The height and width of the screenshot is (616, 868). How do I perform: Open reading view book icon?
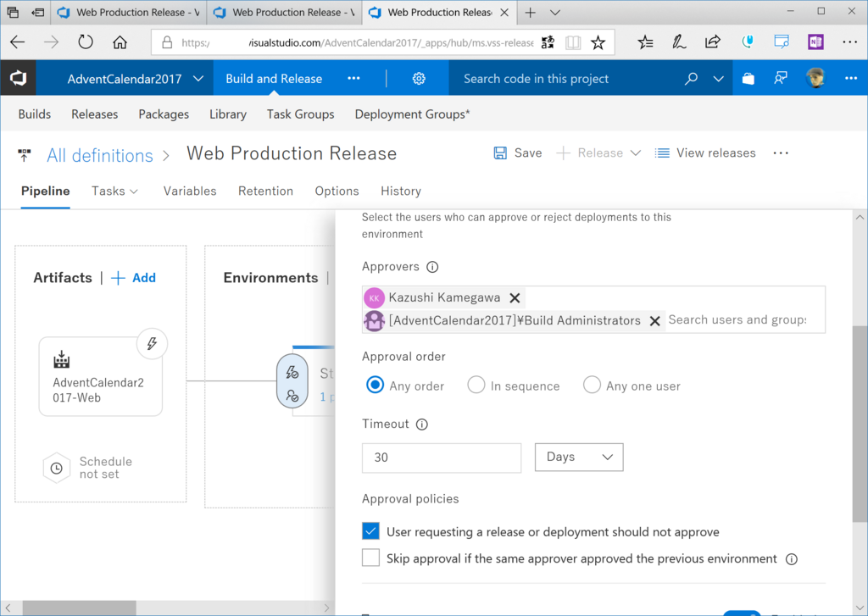click(573, 42)
